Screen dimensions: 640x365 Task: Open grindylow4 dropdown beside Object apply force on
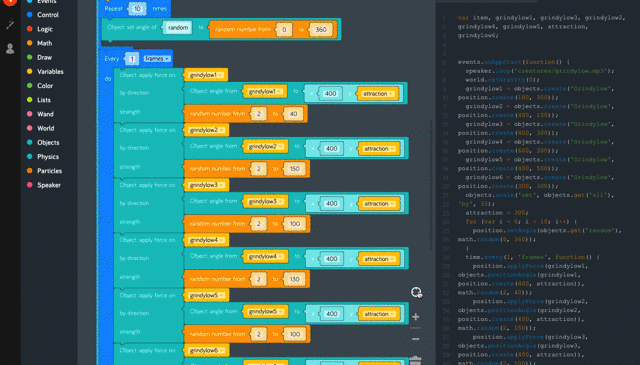point(207,240)
